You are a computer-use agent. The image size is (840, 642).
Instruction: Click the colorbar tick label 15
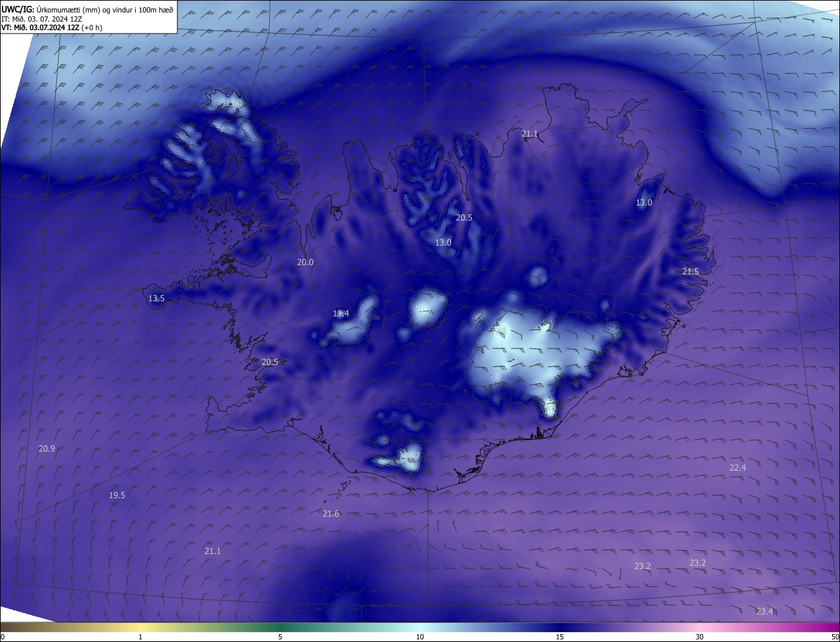point(560,637)
